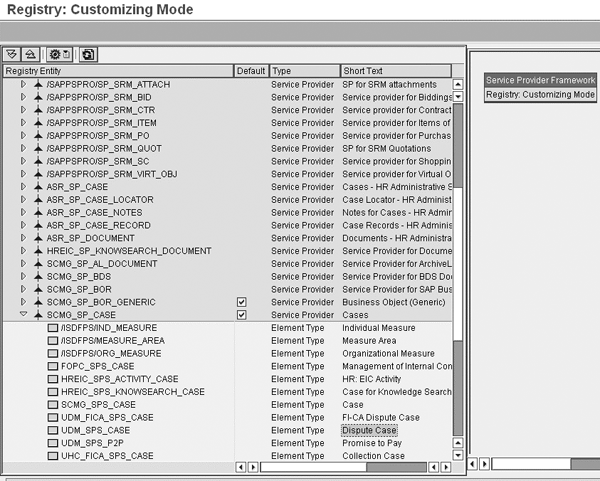Click service provider icon beside ASR_SP_CASE
600x481 pixels.
click(39, 187)
